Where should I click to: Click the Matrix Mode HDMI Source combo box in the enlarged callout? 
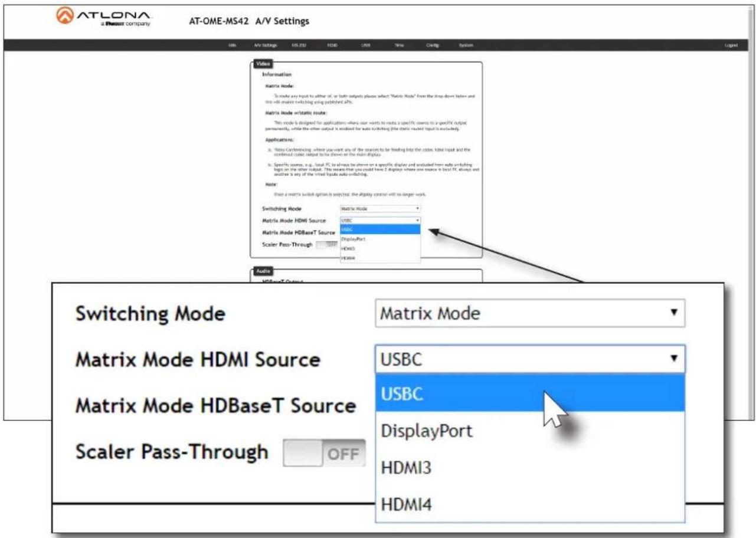coord(530,359)
